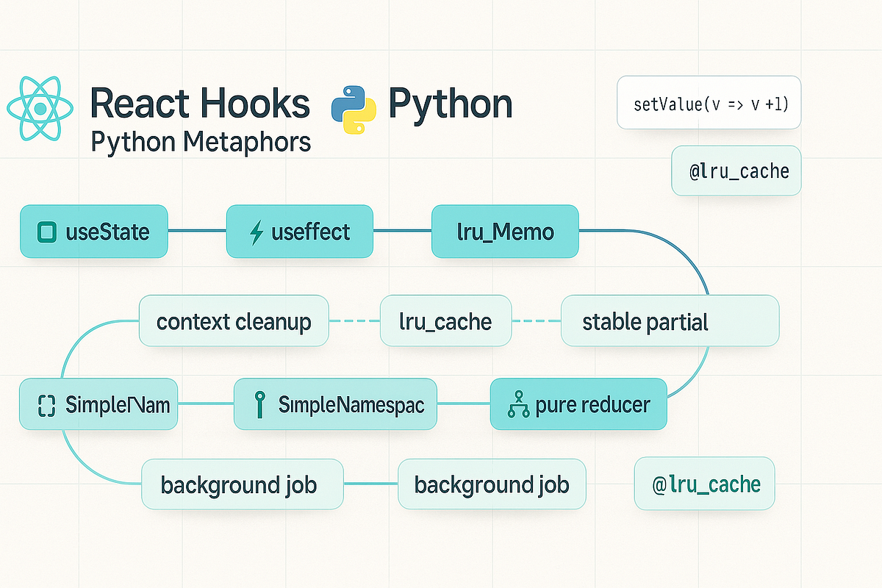This screenshot has width=882, height=588.
Task: Select the lru_cache node with dashed connectors
Action: [x=445, y=321]
